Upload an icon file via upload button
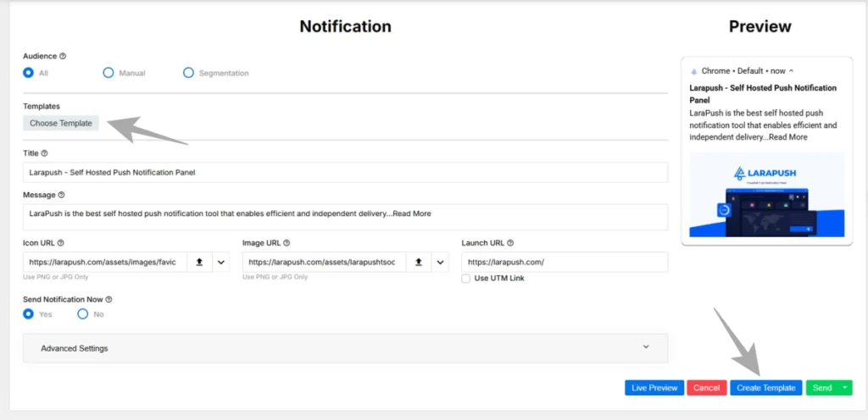The width and height of the screenshot is (868, 420). [x=200, y=262]
